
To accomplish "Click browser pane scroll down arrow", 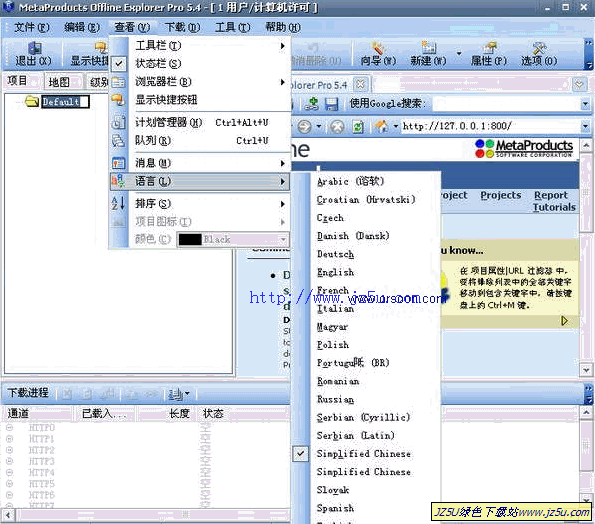I will point(586,370).
